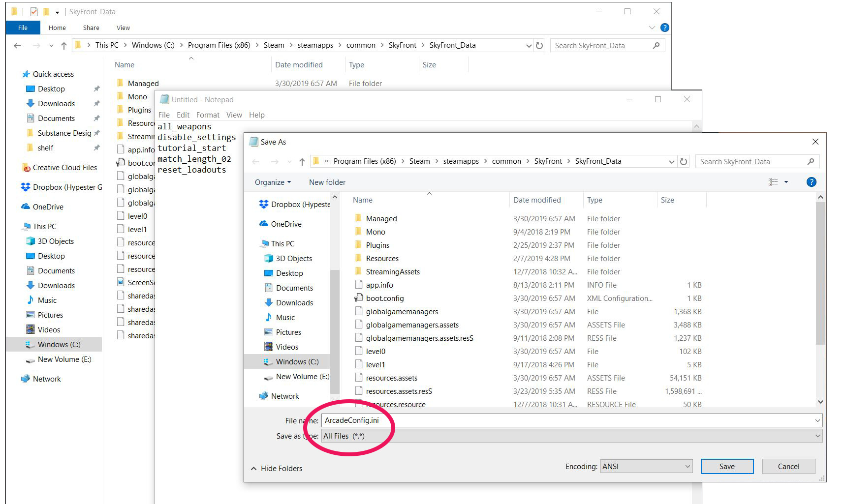Screen dimensions: 846x504
Task: Open the Notepad View menu
Action: (234, 115)
